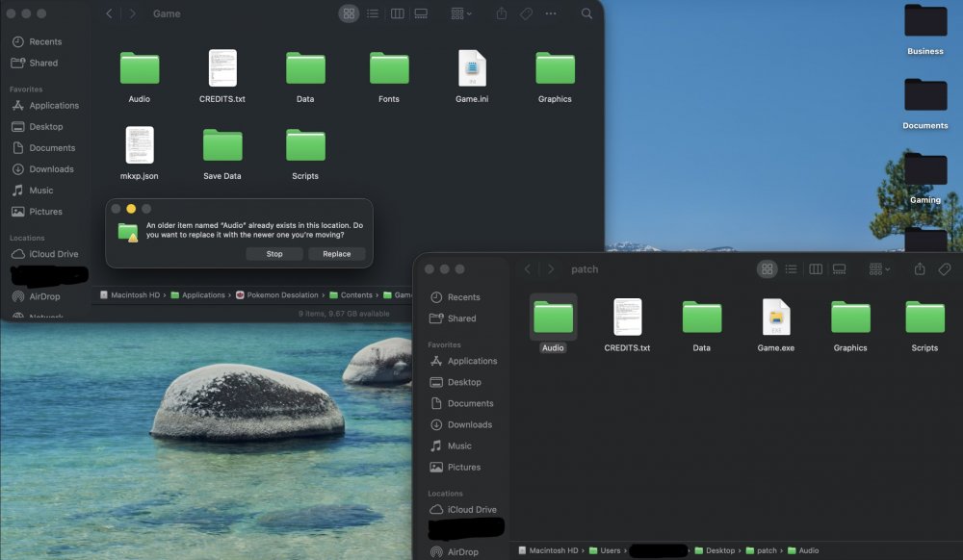The width and height of the screenshot is (963, 560).
Task: Switch patch window to icon view
Action: 768,269
